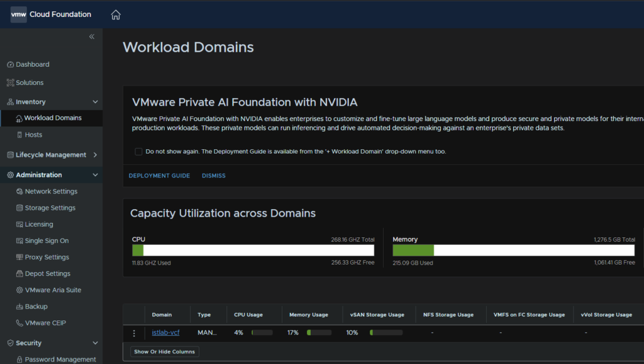This screenshot has width=644, height=364.
Task: Open the istlab-vcf domain link
Action: pos(165,333)
